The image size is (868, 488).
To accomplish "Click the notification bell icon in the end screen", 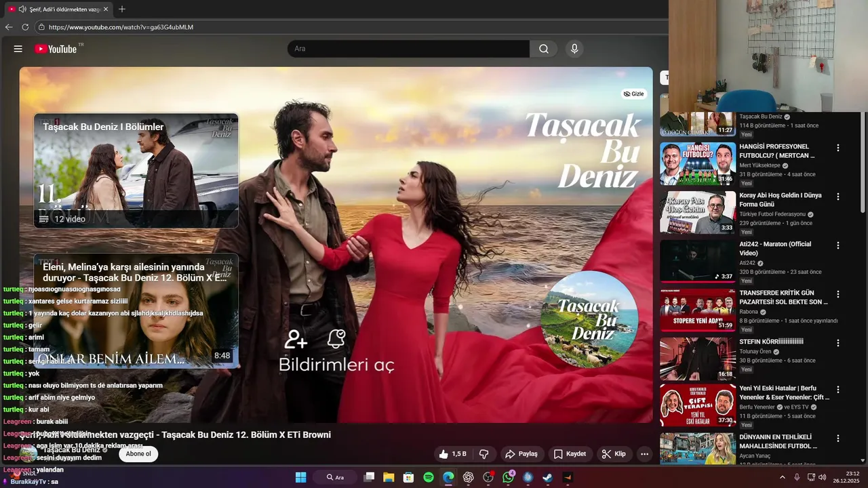I will [x=336, y=338].
